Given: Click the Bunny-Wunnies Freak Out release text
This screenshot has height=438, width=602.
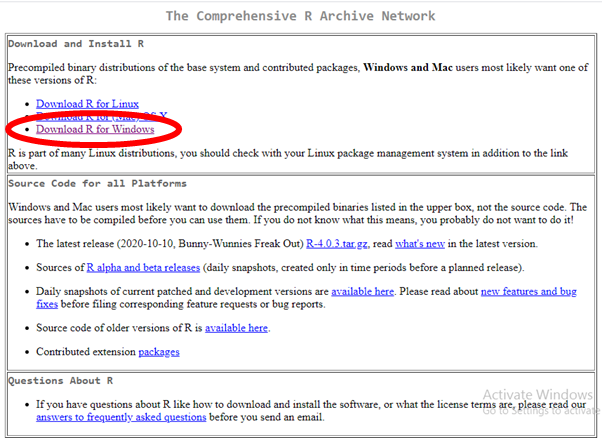Looking at the screenshot, I should (241, 244).
